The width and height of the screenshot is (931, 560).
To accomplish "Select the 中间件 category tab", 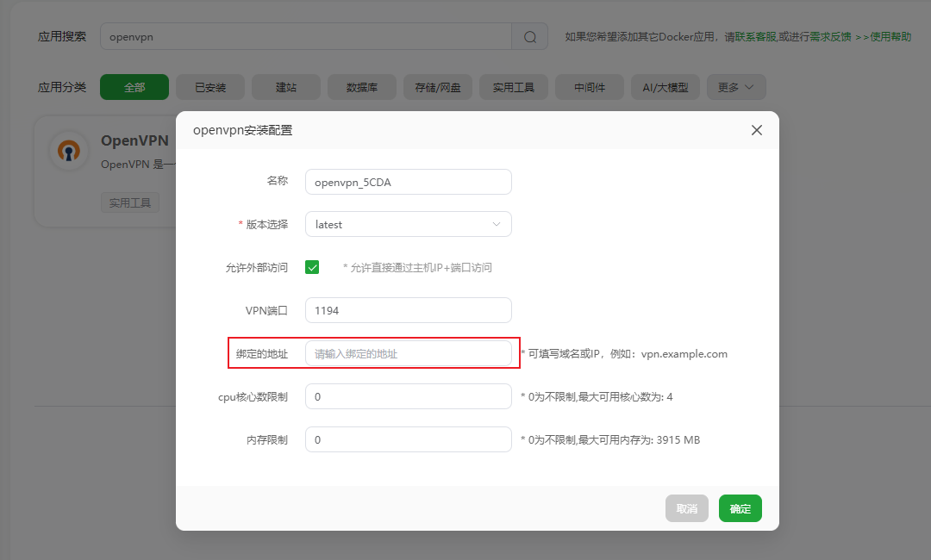I will point(590,87).
